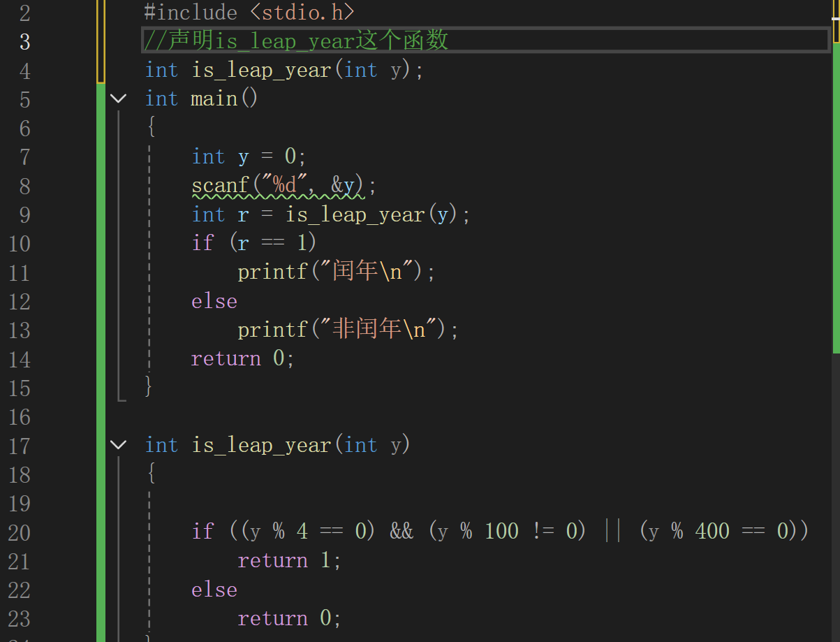840x642 pixels.
Task: Click 'return 0;' on line 23
Action: coord(290,618)
